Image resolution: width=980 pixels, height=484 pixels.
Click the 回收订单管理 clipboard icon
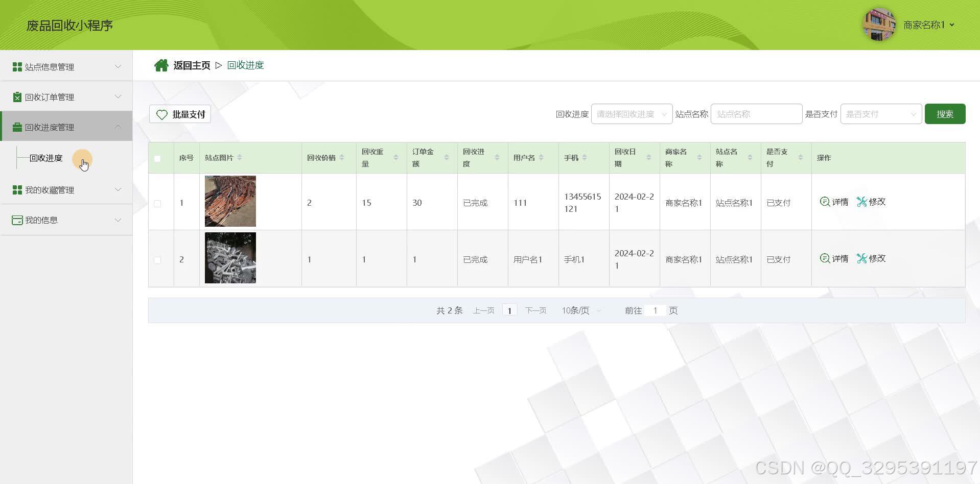click(x=17, y=97)
